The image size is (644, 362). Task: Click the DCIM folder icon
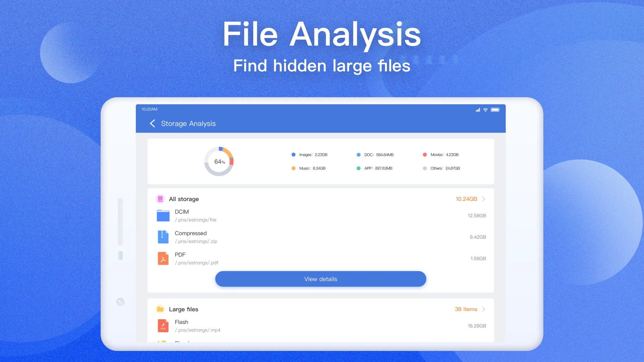pos(163,215)
